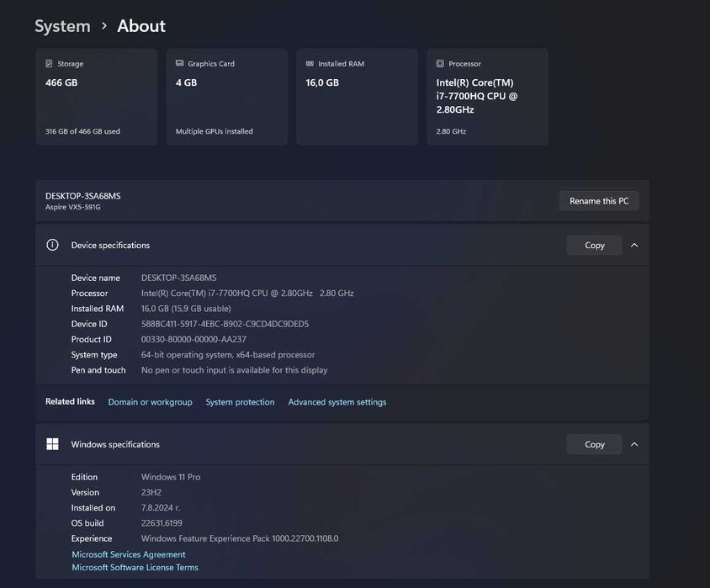Open Microsoft Software License Terms link
710x588 pixels.
coord(135,567)
